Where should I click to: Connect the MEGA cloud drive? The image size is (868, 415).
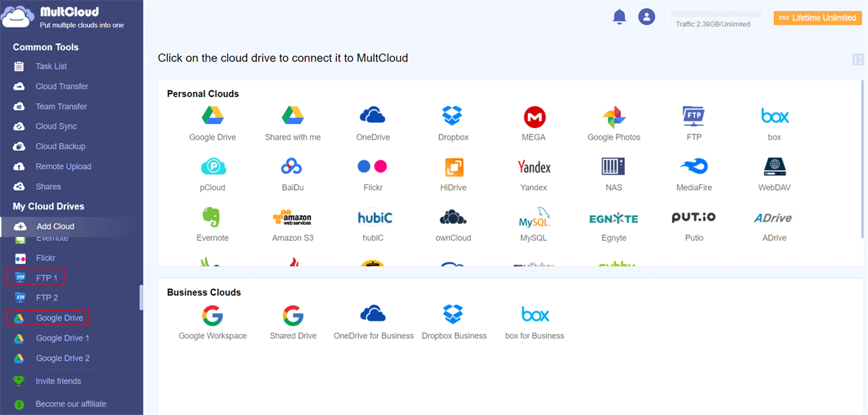click(x=534, y=123)
